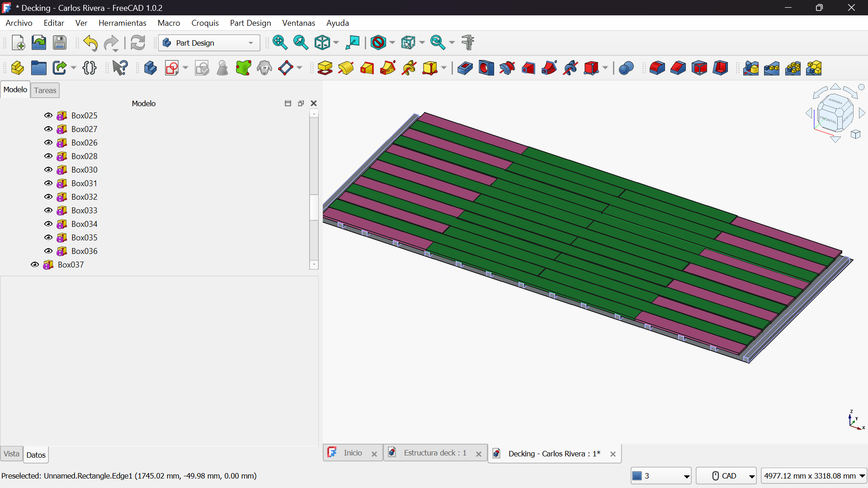Apply the Draft tool

(699, 68)
